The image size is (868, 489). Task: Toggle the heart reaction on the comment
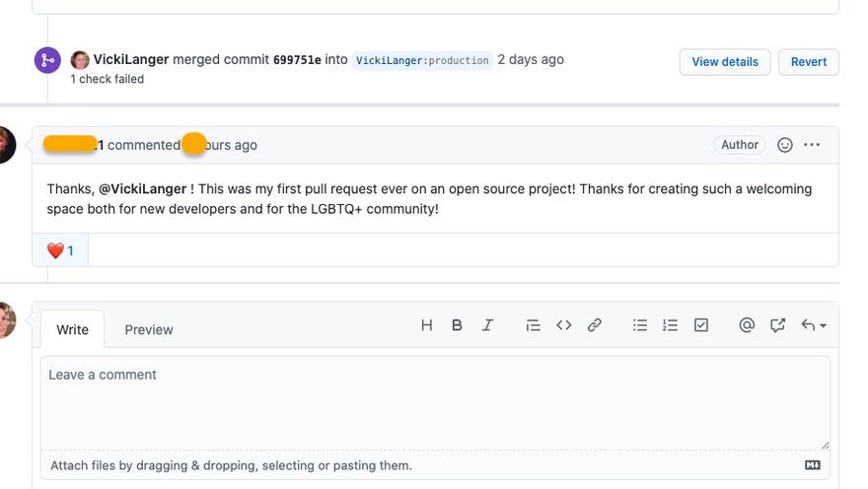coord(60,250)
